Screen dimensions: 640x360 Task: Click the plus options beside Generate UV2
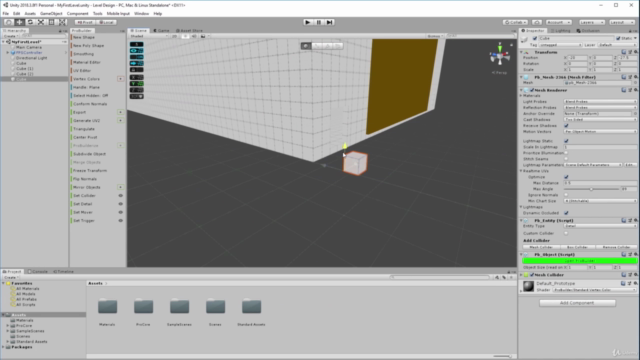click(120, 120)
